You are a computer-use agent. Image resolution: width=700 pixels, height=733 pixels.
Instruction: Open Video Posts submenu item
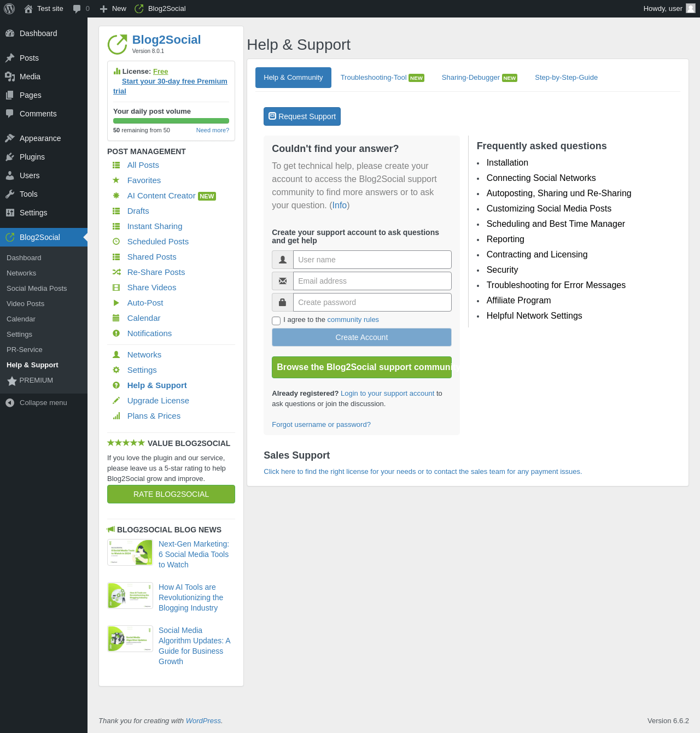point(25,304)
